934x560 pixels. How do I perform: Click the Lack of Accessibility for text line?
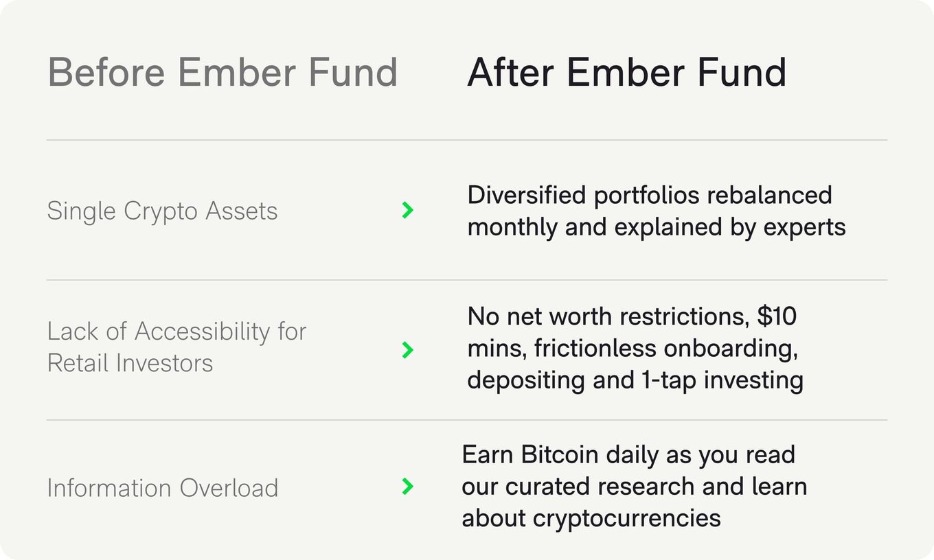[176, 331]
